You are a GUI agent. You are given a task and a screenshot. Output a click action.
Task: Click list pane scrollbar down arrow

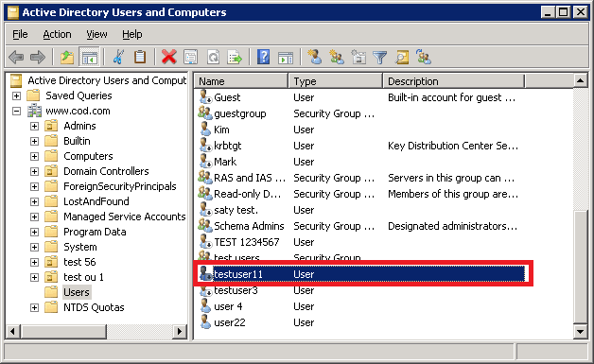580,332
